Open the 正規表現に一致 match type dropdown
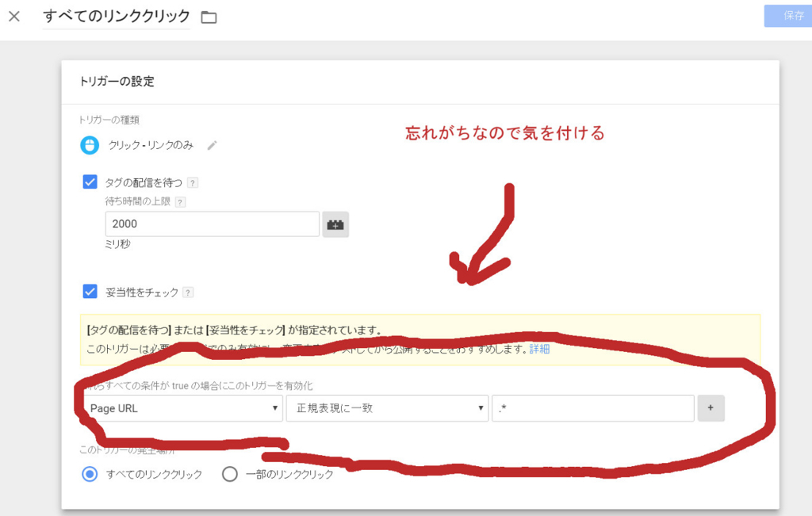Screen dimensions: 812x516 [x=387, y=407]
